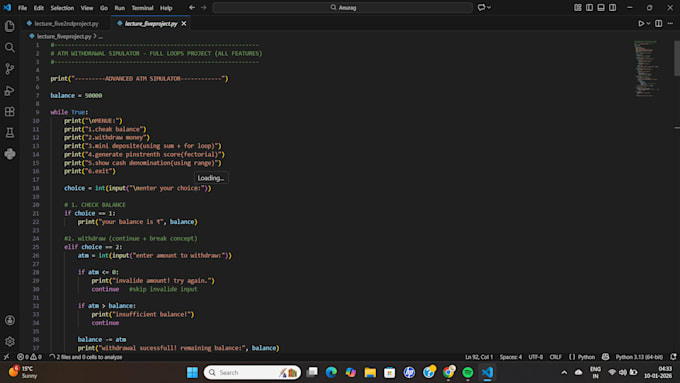
Task: Change file encoding via UTF-8
Action: [535, 357]
